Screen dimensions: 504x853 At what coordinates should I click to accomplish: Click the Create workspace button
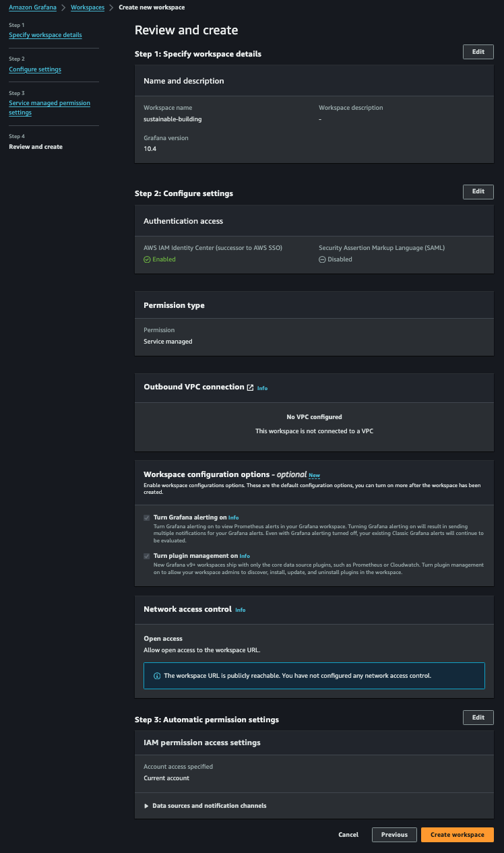[x=458, y=835]
